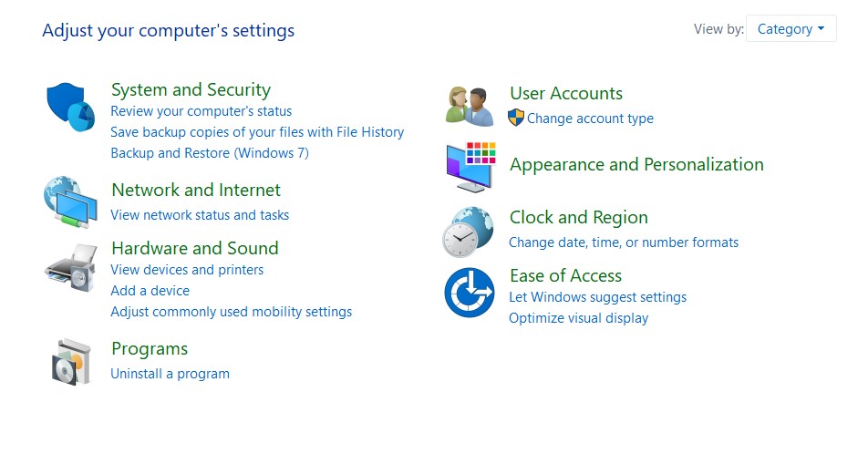Select Optimize visual display link

coord(578,318)
